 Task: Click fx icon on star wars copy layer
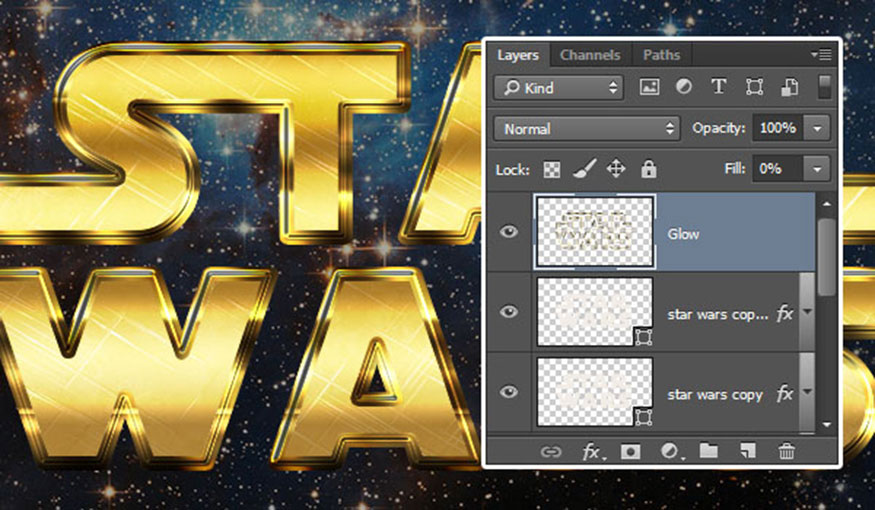785,394
